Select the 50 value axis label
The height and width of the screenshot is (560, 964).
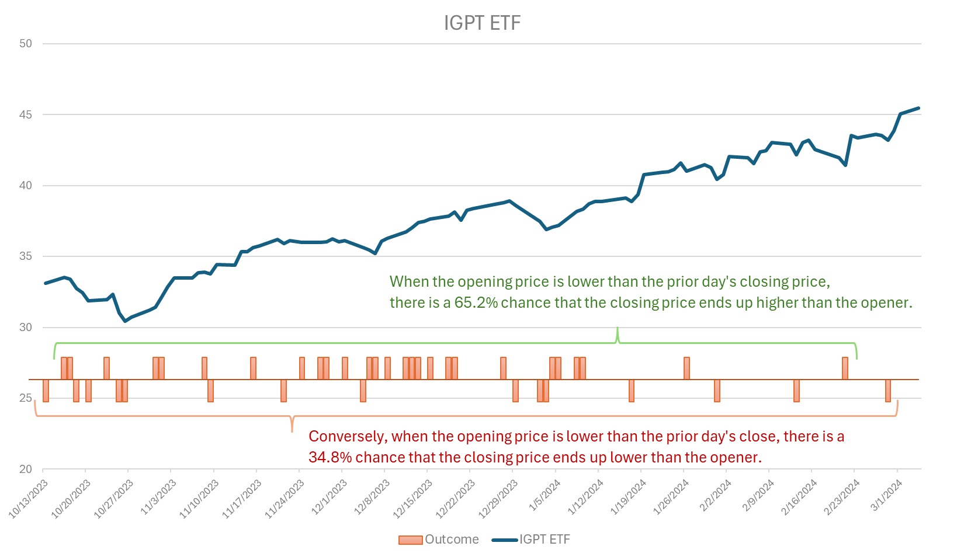pyautogui.click(x=26, y=44)
